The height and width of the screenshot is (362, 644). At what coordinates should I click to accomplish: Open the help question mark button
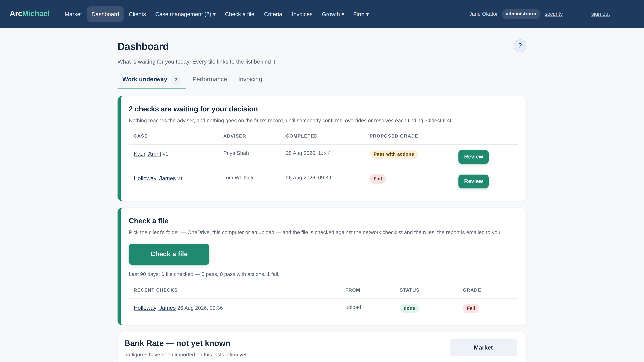coord(520,46)
